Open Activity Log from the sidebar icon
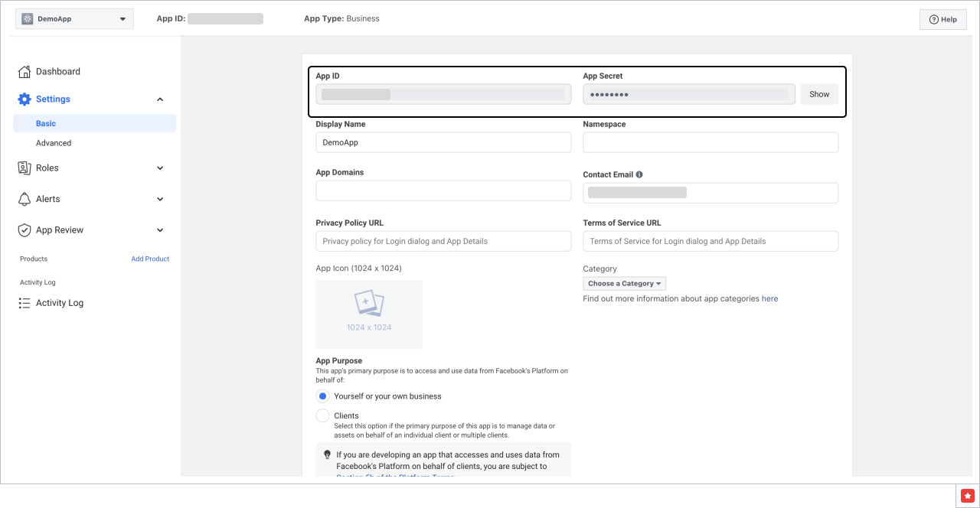Viewport: 980px width, 508px height. 24,302
